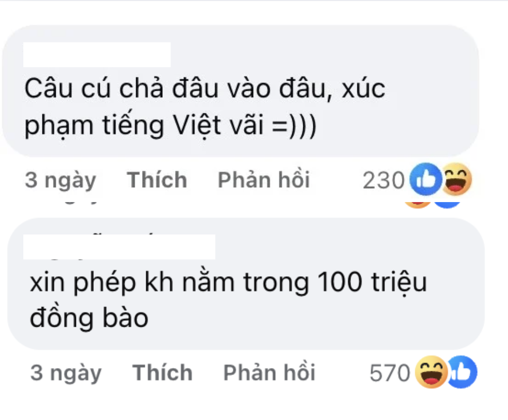Click the hidden author name on first comment
Viewport: 508px width, 420px height.
point(97,55)
